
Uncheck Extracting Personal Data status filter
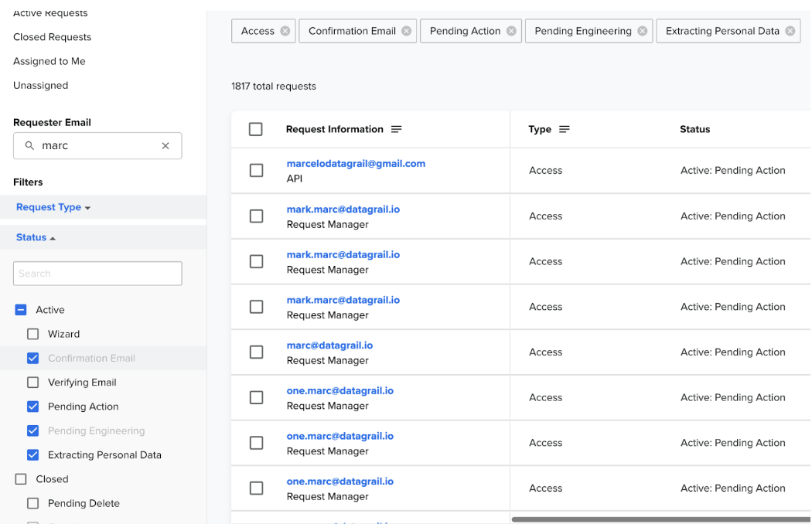pyautogui.click(x=32, y=455)
